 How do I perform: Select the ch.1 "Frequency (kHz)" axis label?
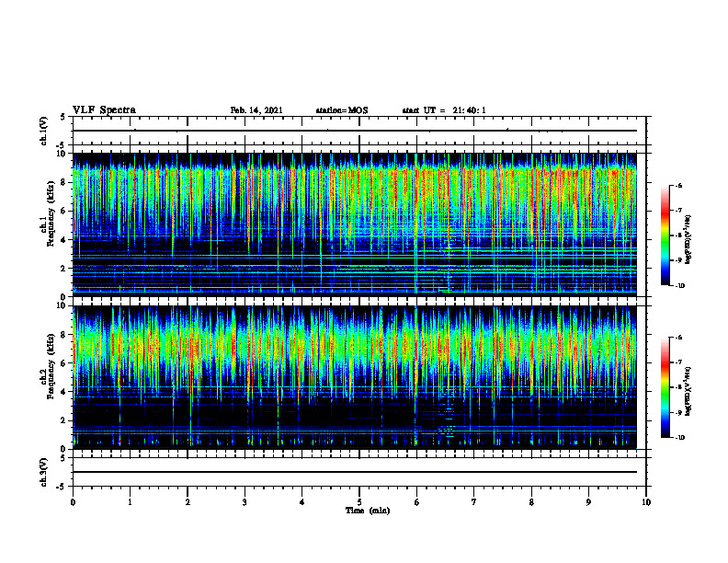[51, 212]
